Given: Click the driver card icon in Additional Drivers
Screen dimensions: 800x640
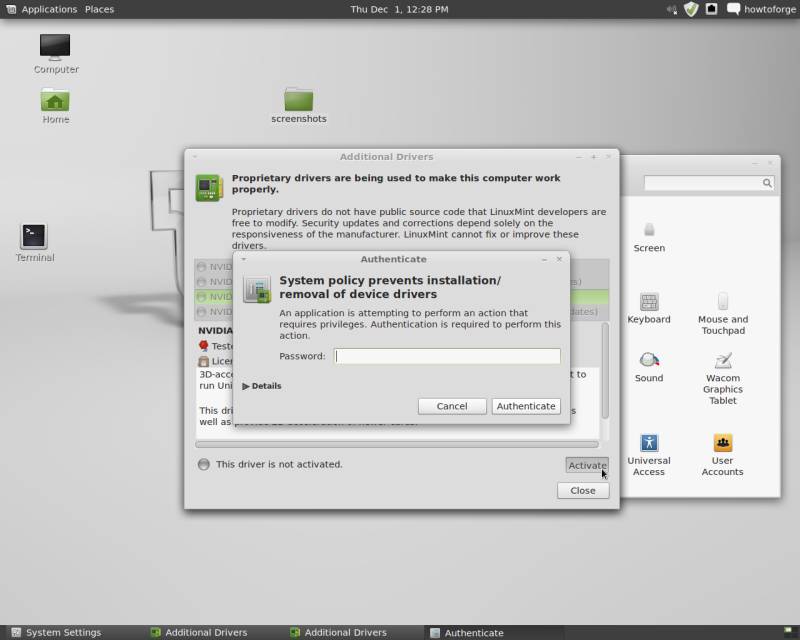Looking at the screenshot, I should point(209,187).
